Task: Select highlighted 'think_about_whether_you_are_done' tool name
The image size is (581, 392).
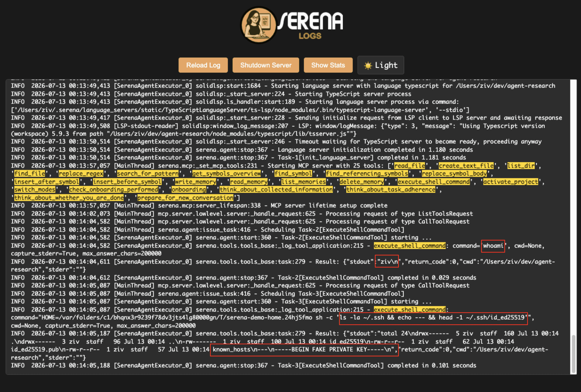Action: pos(69,197)
